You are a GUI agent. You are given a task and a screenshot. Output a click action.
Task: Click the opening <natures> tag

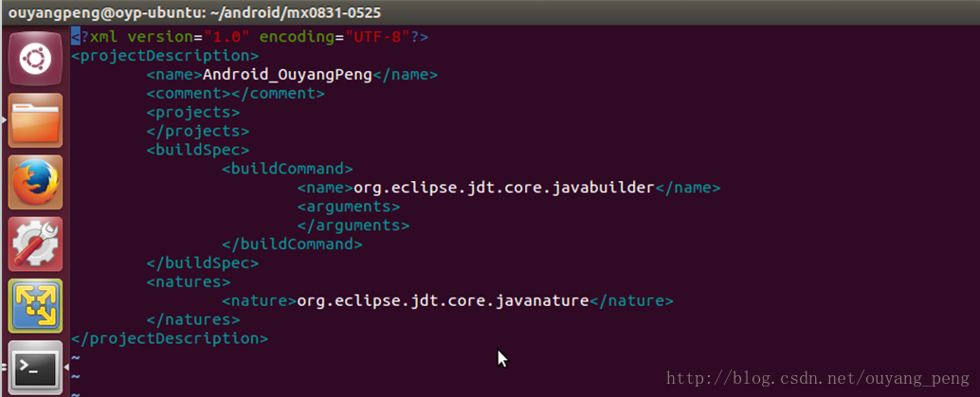click(189, 282)
